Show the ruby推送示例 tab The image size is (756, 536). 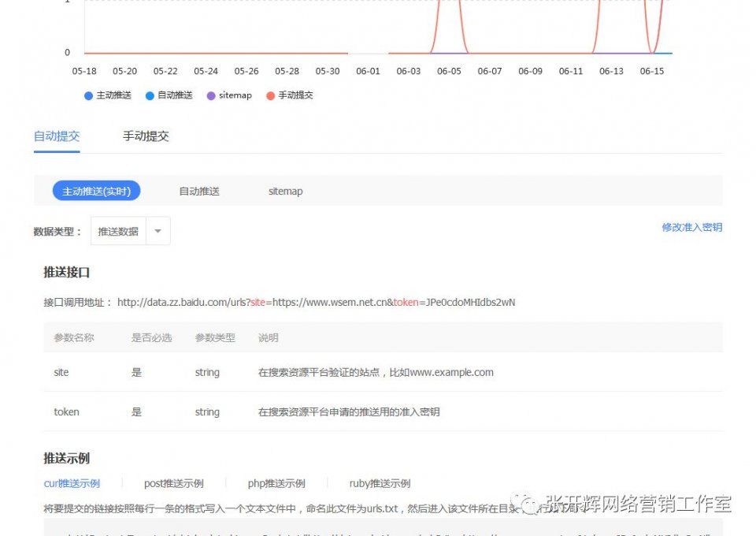coord(380,483)
